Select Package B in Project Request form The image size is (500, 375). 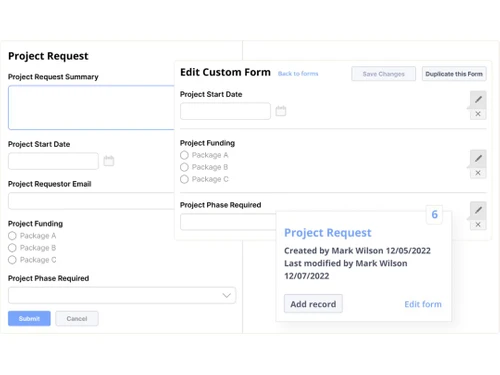coord(12,248)
